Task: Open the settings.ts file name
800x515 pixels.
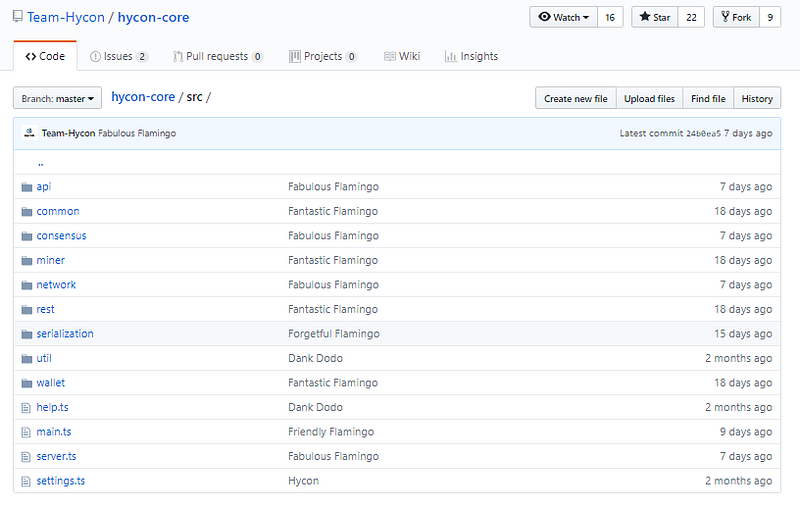Action: click(x=61, y=481)
